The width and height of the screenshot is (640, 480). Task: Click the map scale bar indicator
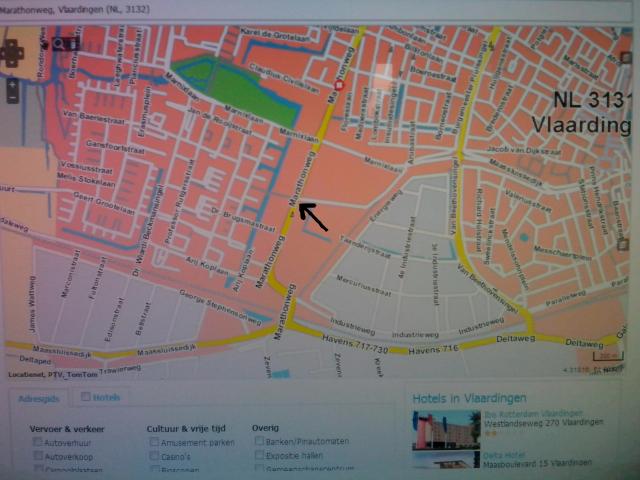point(606,355)
